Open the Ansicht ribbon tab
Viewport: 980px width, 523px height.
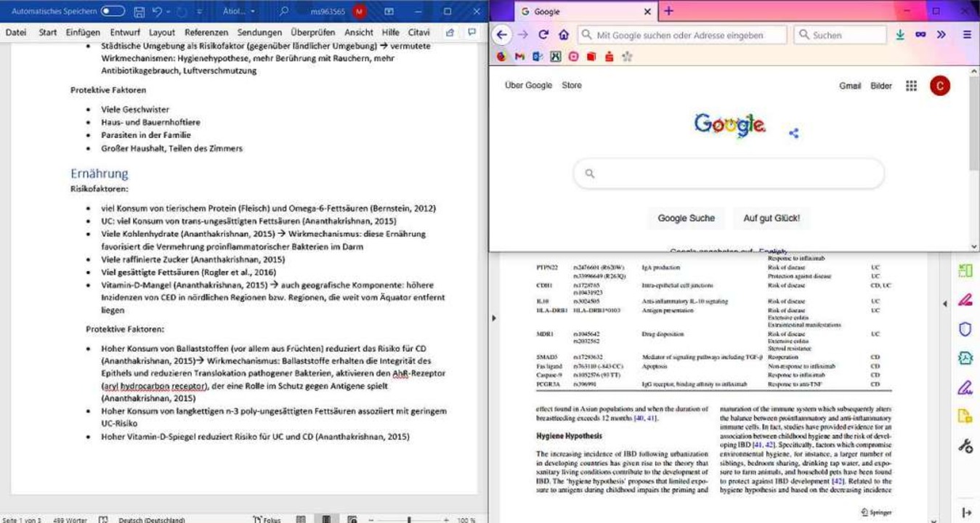359,33
